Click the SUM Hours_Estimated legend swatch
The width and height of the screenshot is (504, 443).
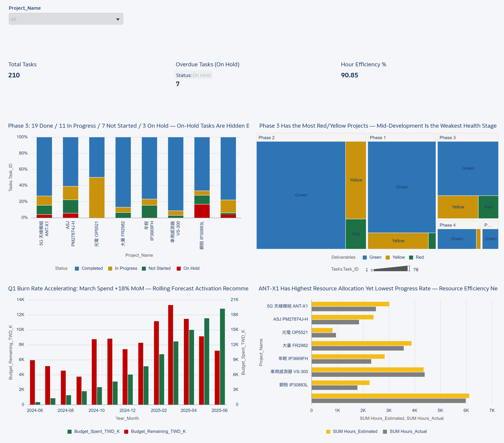(x=328, y=431)
